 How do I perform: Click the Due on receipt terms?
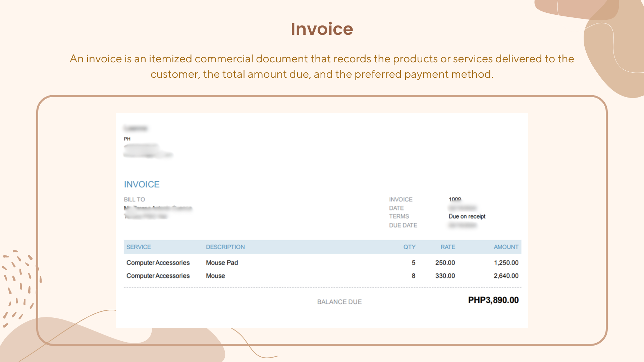click(x=467, y=217)
